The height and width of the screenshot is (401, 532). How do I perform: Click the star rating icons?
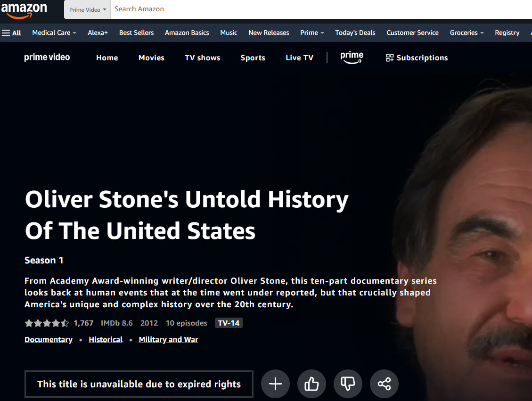pyautogui.click(x=47, y=323)
